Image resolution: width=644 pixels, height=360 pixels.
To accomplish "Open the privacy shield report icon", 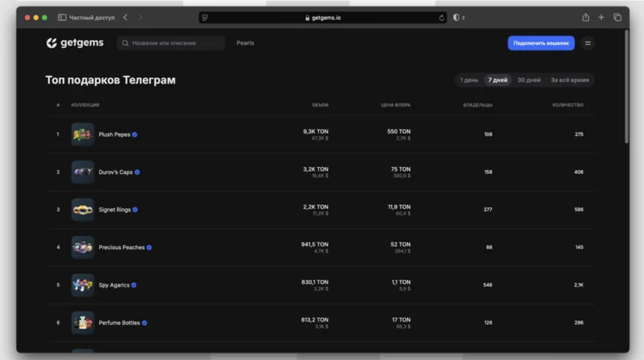I will point(456,17).
